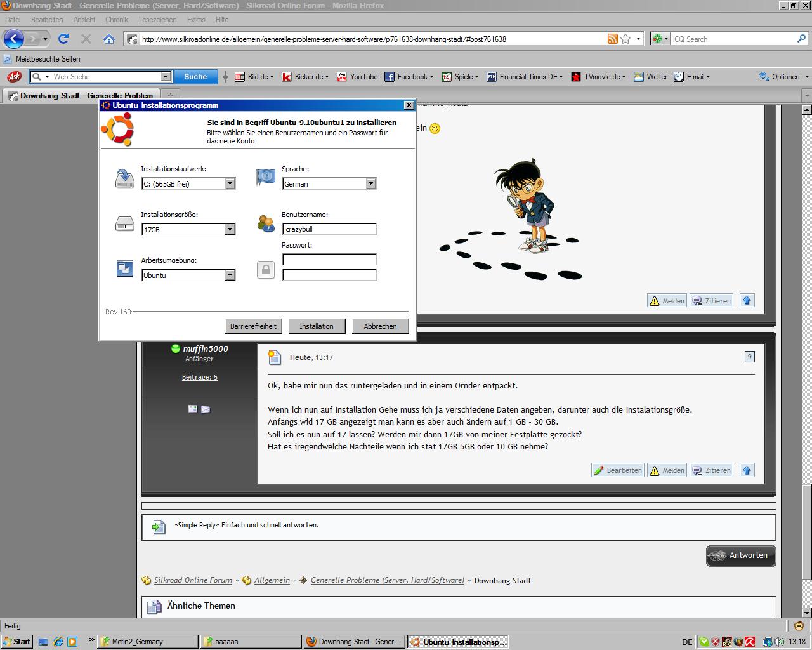Click the browser back arrow button
Screen dimensions: 812x650
tap(14, 39)
